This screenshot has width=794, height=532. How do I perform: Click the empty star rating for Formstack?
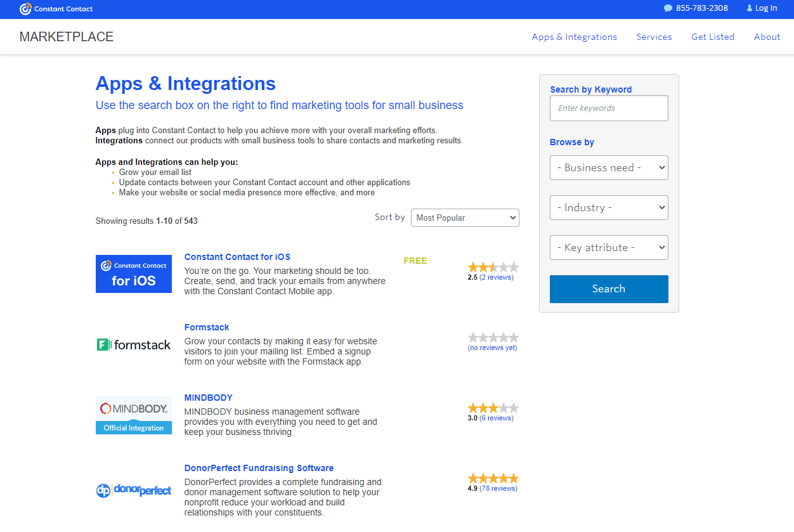point(493,338)
